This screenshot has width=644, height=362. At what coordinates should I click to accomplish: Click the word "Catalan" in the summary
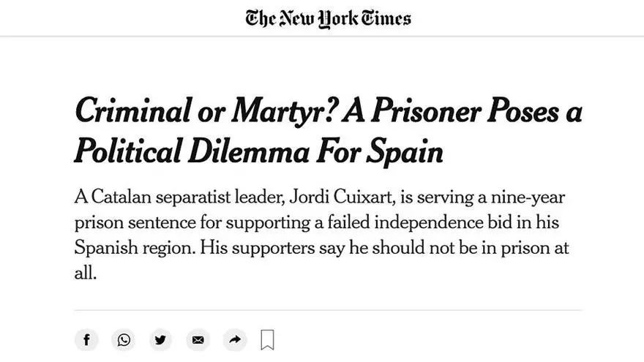[x=116, y=197]
